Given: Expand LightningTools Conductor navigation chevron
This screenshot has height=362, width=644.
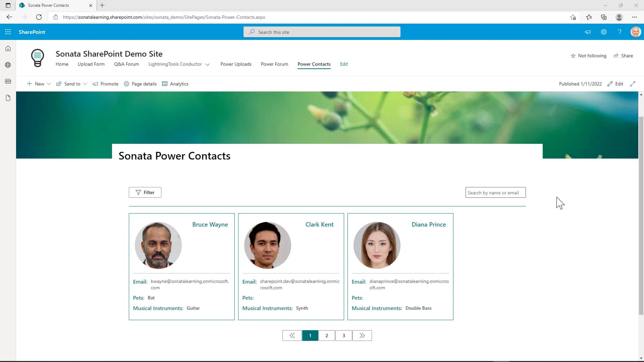Looking at the screenshot, I should (208, 64).
